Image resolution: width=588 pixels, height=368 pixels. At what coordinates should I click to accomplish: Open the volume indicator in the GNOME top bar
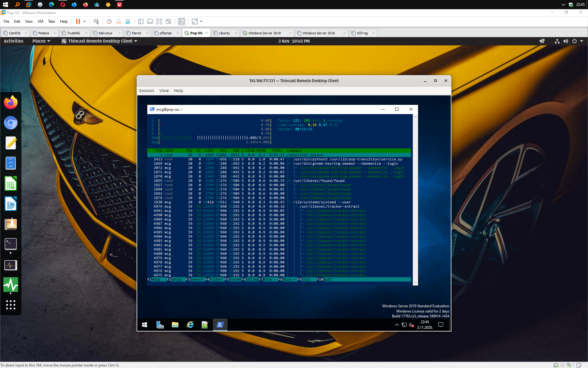566,41
